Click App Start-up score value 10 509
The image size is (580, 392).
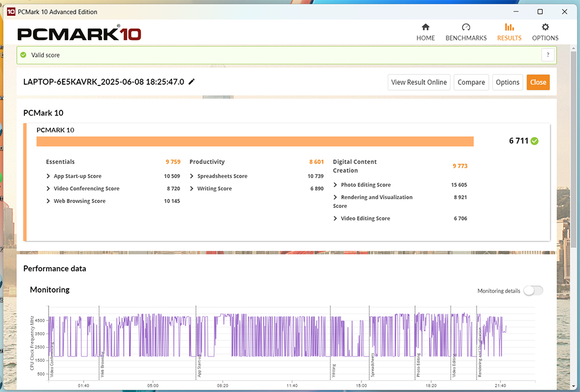point(172,176)
